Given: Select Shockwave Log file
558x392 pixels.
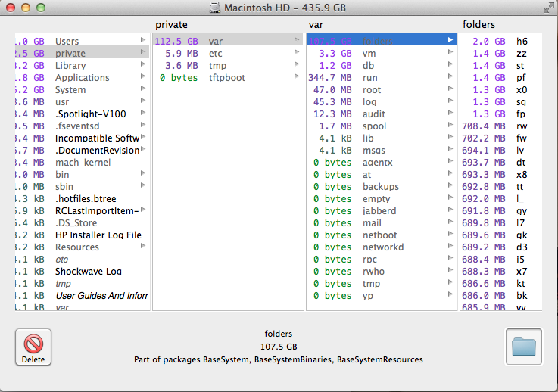Looking at the screenshot, I should coord(83,271).
